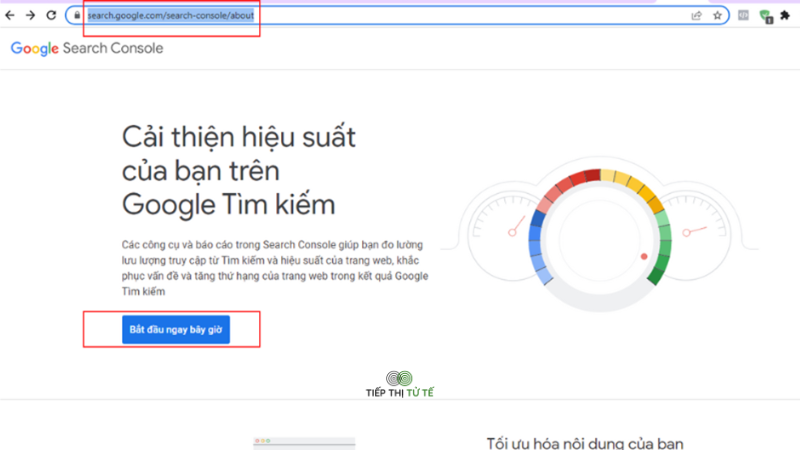
Task: Click the 'Bắt đầu ngay bây giờ' button
Action: 176,330
